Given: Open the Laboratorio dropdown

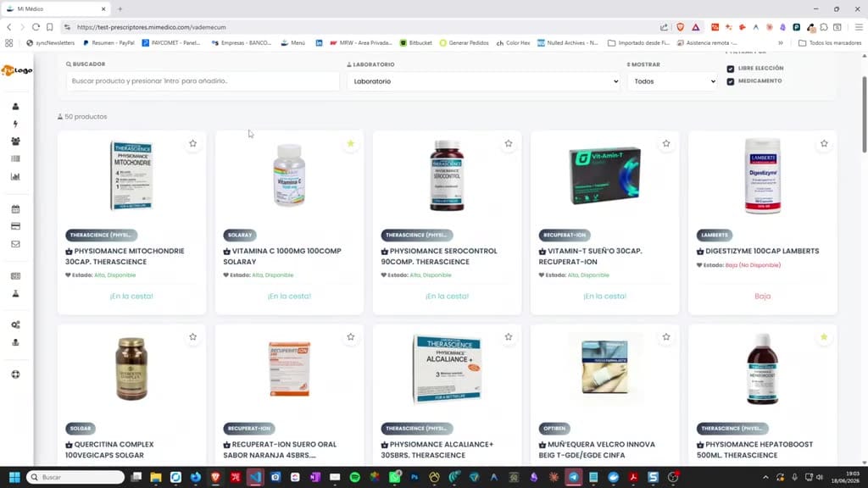Looking at the screenshot, I should (483, 81).
